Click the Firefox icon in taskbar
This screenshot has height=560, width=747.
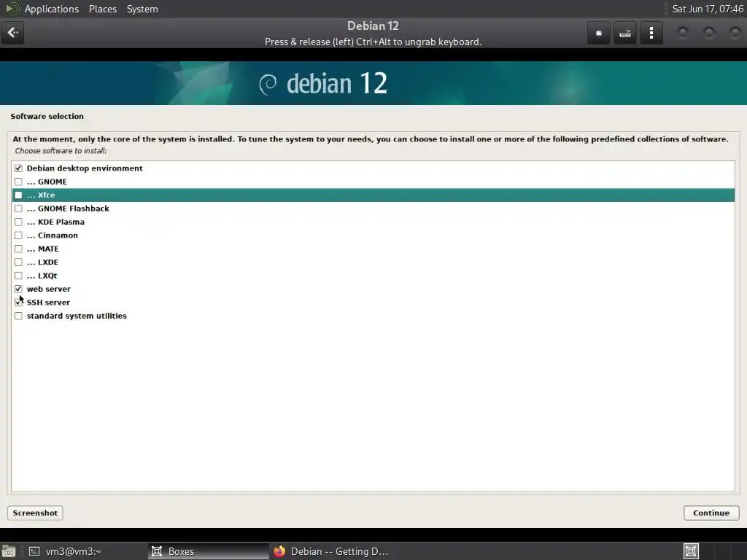coord(279,551)
